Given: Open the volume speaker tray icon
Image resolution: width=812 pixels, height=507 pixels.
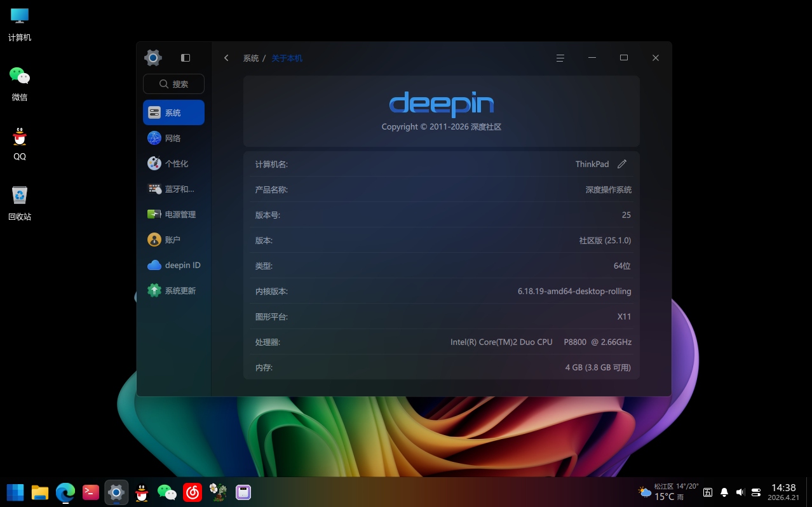Looking at the screenshot, I should point(740,492).
